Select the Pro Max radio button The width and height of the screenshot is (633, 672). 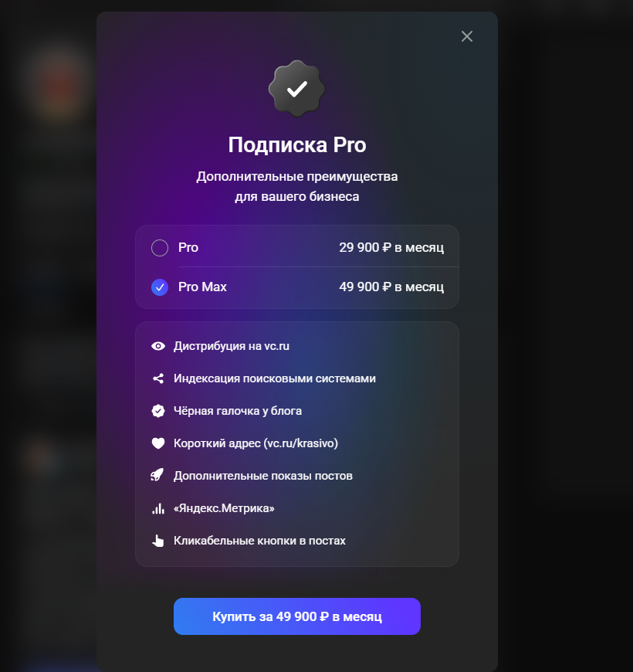pyautogui.click(x=160, y=287)
